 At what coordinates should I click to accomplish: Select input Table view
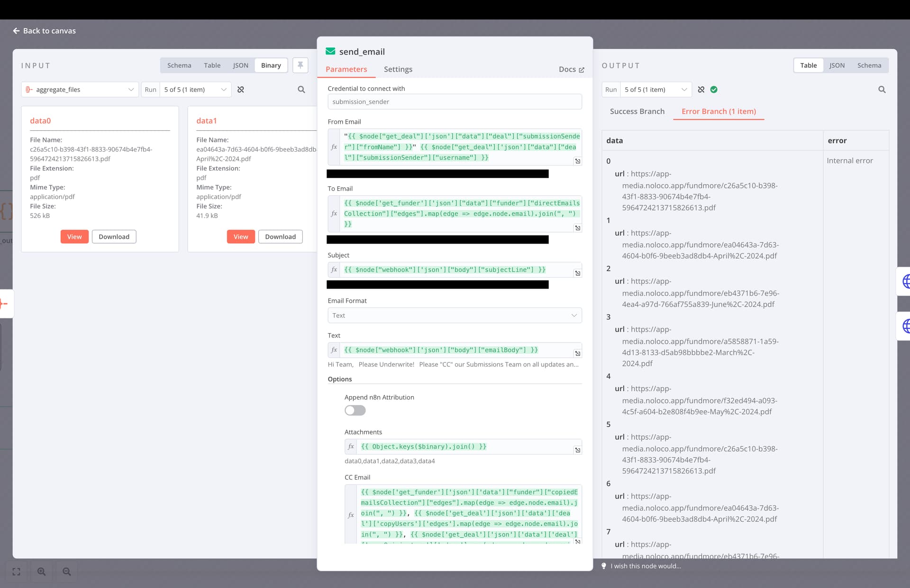pyautogui.click(x=212, y=65)
